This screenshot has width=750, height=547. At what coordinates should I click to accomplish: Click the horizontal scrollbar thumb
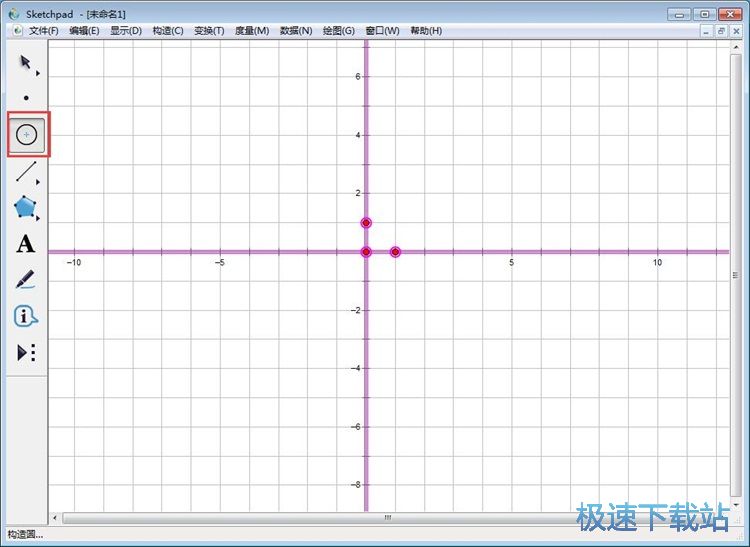[x=388, y=518]
